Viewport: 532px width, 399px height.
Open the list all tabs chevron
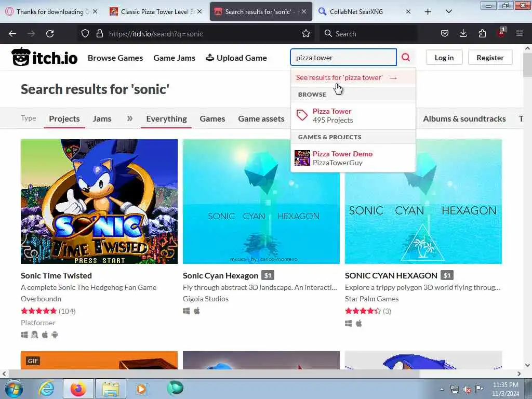pos(448,12)
